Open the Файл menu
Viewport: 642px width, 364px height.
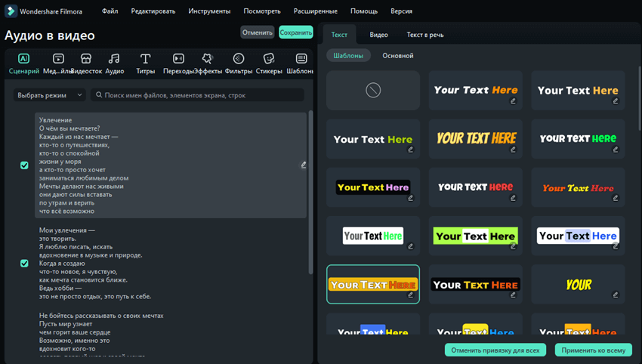pos(110,11)
